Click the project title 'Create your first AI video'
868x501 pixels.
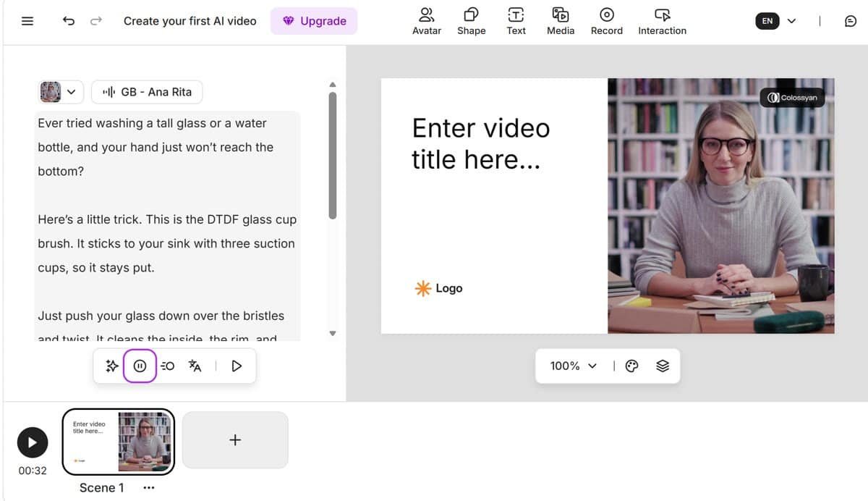pos(190,21)
